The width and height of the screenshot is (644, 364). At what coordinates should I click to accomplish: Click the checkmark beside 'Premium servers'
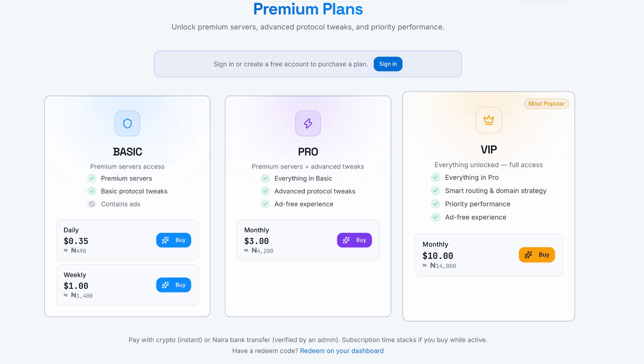tap(92, 178)
